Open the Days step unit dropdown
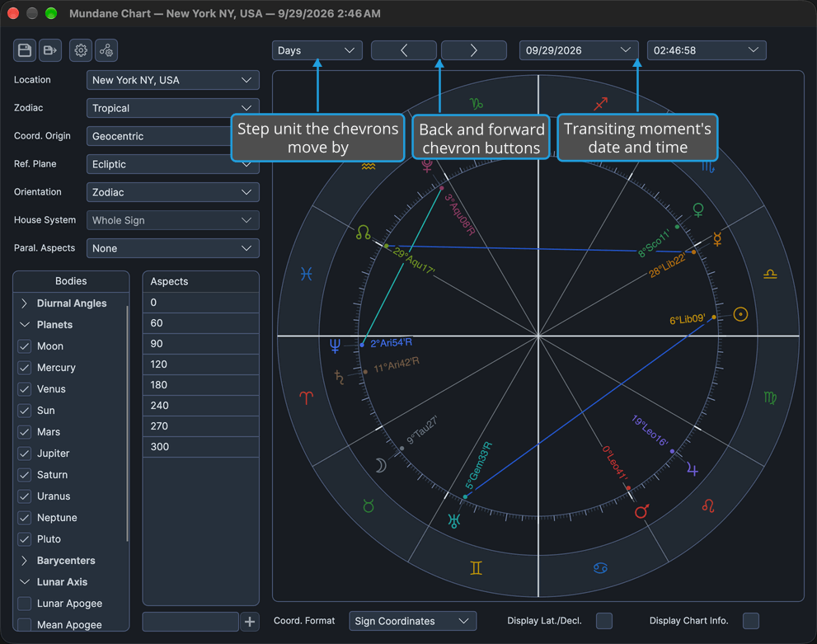This screenshot has height=644, width=817. click(317, 50)
